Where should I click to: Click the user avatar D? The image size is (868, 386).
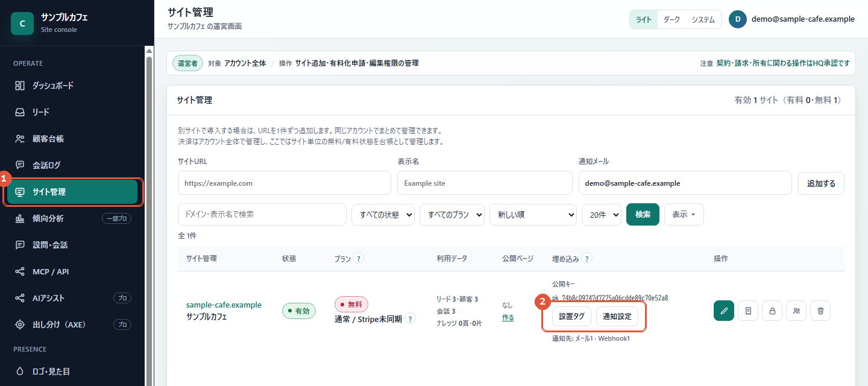pos(738,19)
